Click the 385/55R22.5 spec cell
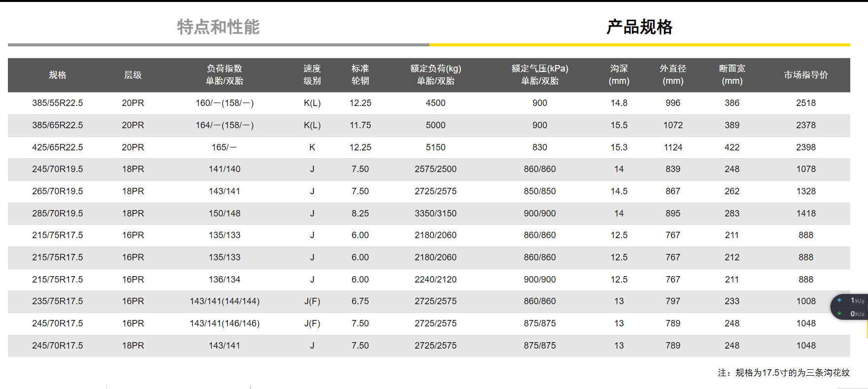 (x=58, y=103)
